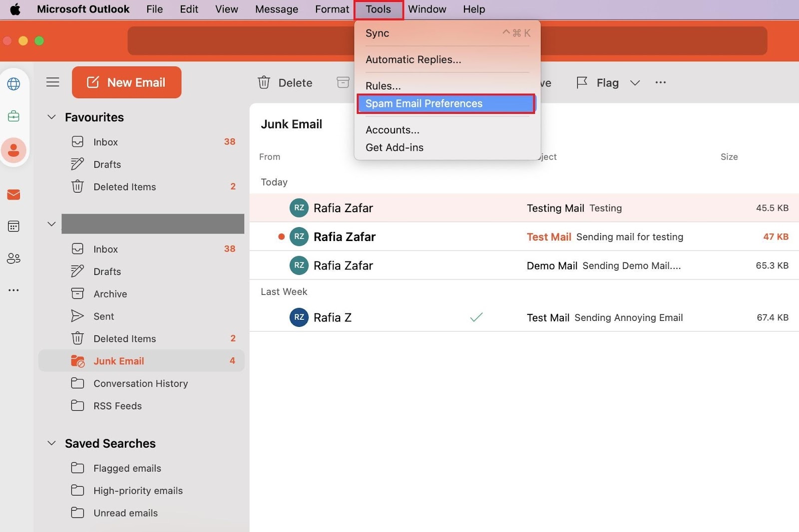Click Conversation History folder icon

77,383
